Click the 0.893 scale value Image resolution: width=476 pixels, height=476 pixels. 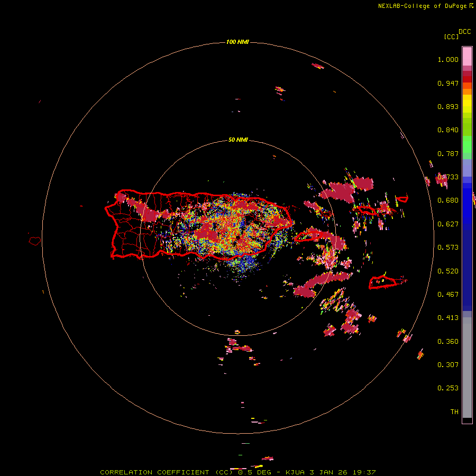tap(448, 106)
